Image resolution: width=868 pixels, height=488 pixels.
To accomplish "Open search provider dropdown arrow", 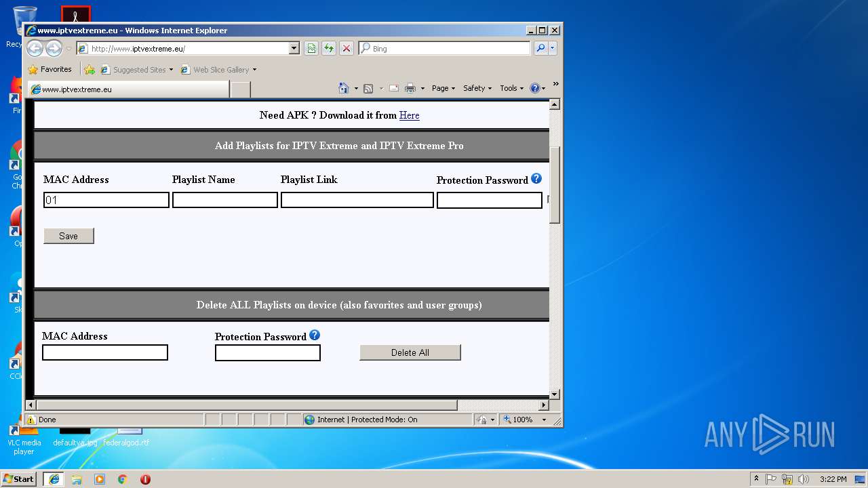I will tap(553, 48).
